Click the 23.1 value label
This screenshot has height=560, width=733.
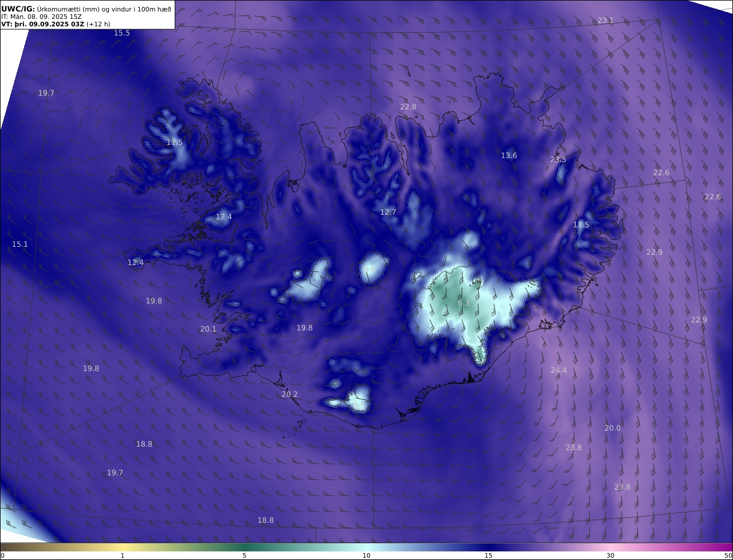tap(605, 21)
